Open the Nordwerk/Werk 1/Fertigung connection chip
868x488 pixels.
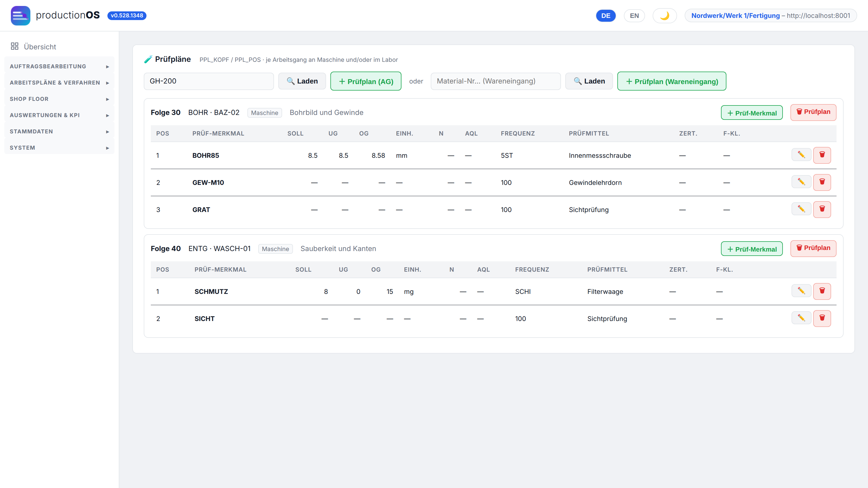pyautogui.click(x=771, y=15)
